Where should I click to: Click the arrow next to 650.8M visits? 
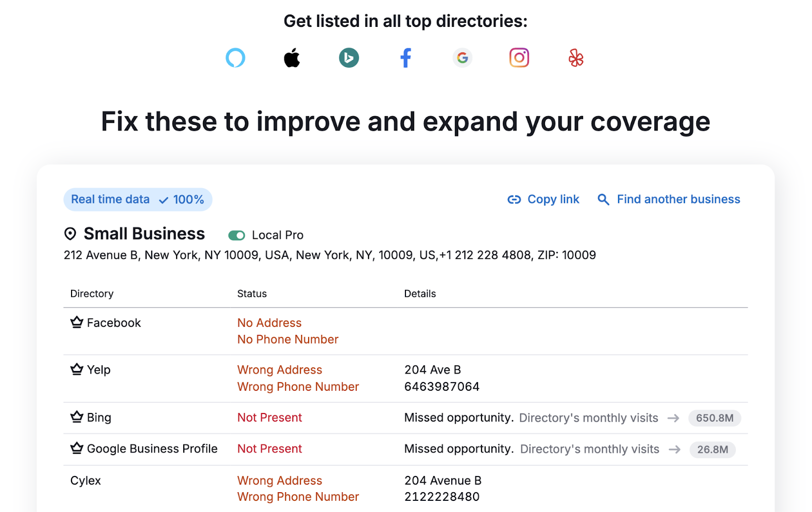(x=674, y=418)
